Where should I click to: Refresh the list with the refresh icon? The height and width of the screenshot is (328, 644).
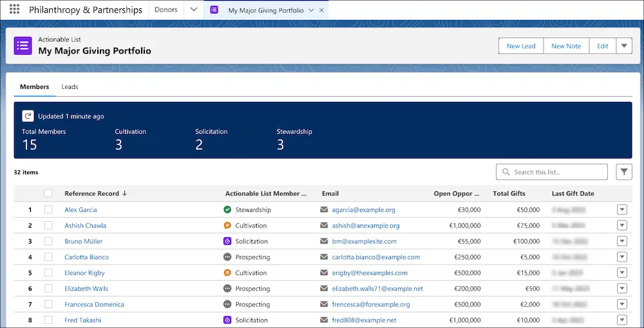pyautogui.click(x=28, y=117)
